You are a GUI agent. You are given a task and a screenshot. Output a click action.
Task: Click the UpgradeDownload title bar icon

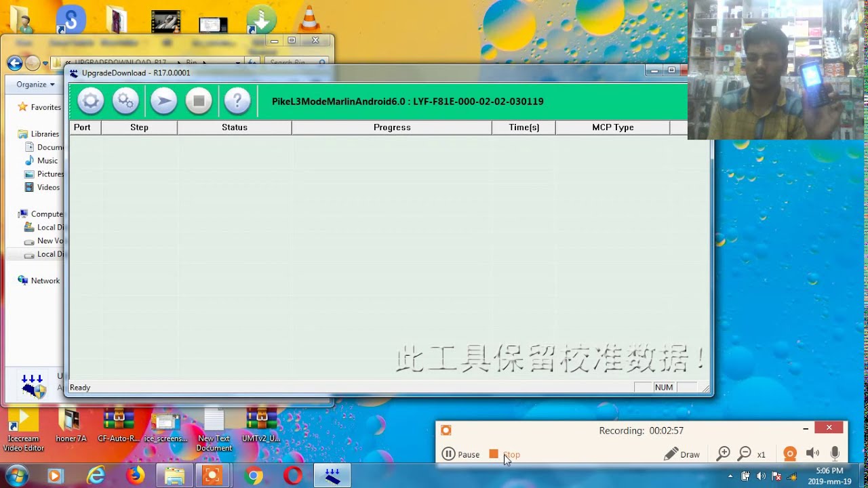click(x=74, y=73)
